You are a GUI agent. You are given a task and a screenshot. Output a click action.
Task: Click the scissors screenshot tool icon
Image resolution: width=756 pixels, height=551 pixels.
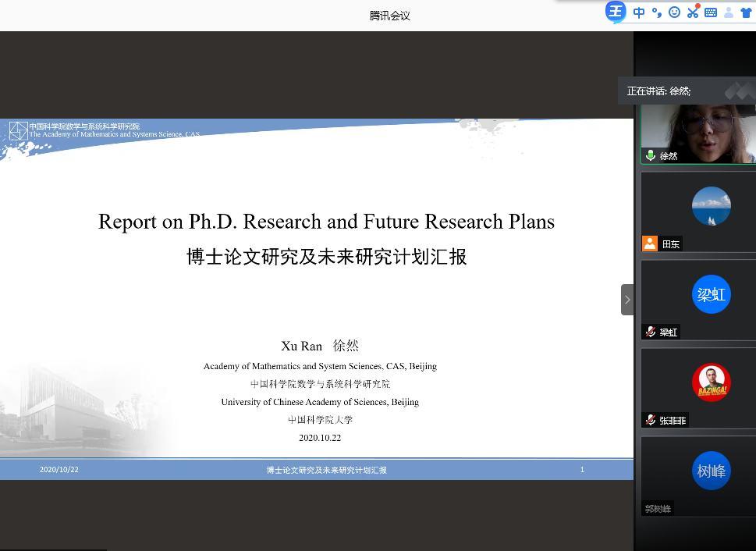692,12
